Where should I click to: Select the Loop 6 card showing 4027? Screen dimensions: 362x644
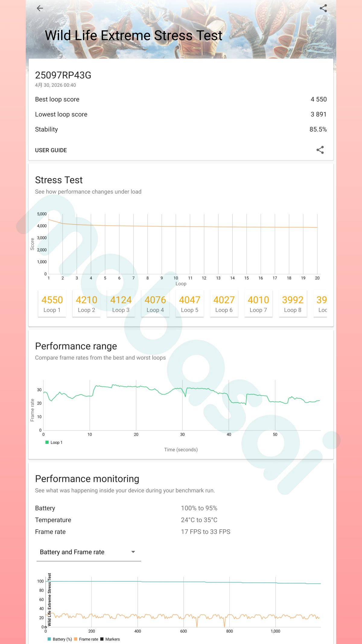pyautogui.click(x=224, y=303)
